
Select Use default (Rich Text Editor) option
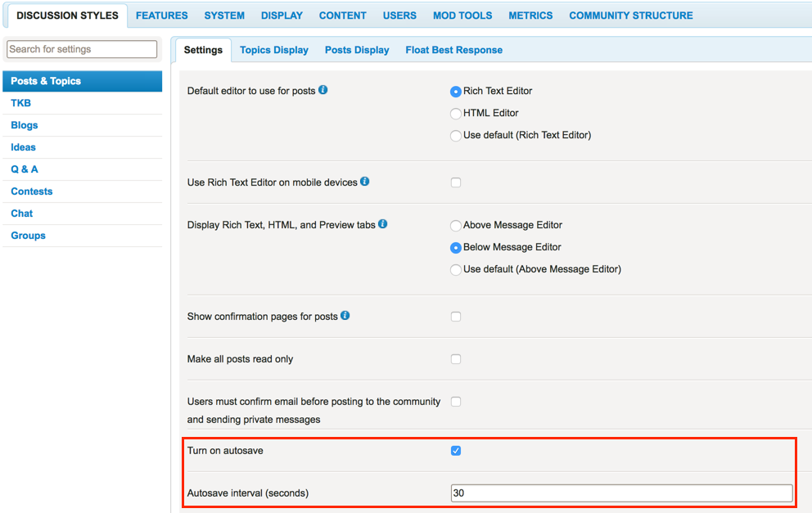(x=456, y=136)
